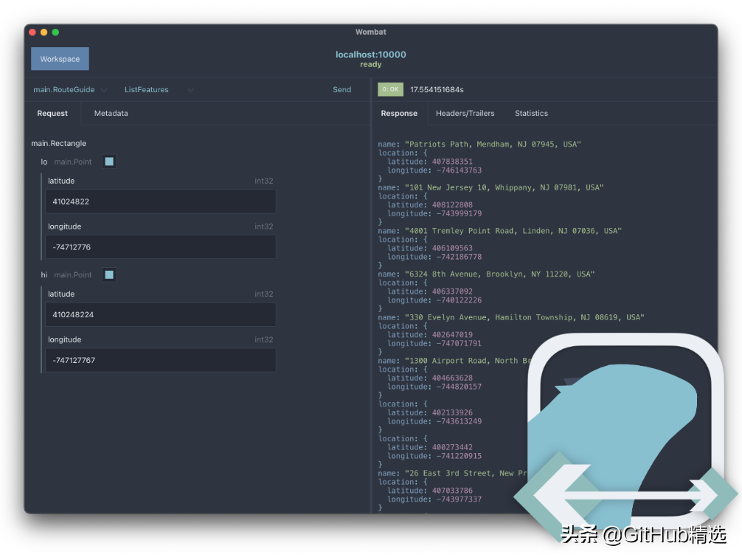Close the Wombat window
This screenshot has height=560, width=742.
point(32,32)
